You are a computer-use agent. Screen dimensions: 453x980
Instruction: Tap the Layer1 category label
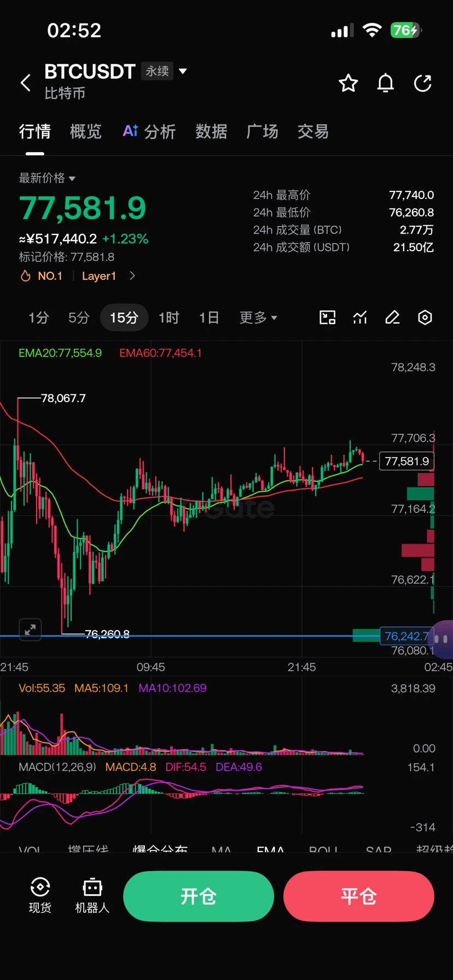click(99, 276)
